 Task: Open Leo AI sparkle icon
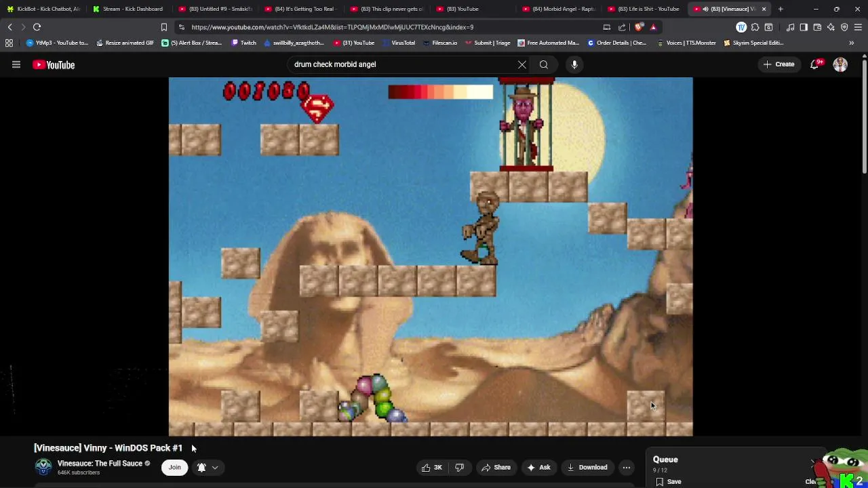coord(831,27)
